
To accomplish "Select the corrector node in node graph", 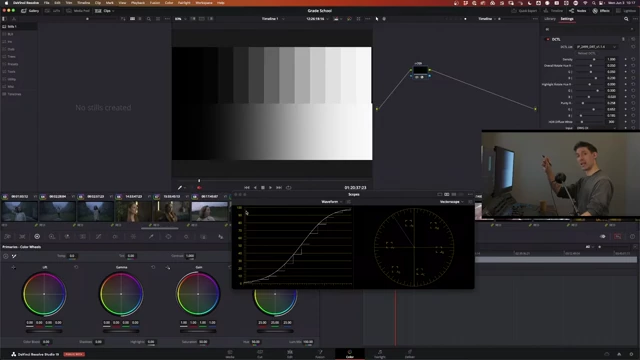I will click(x=420, y=71).
